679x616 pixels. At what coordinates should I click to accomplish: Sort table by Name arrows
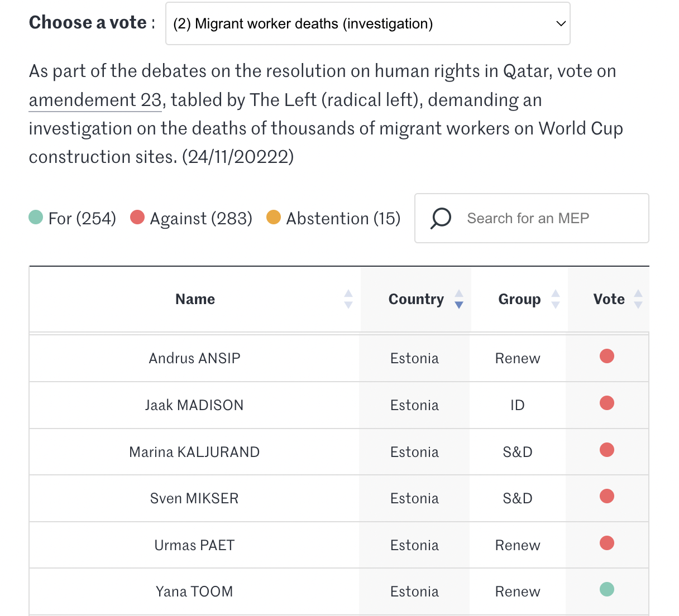click(348, 299)
